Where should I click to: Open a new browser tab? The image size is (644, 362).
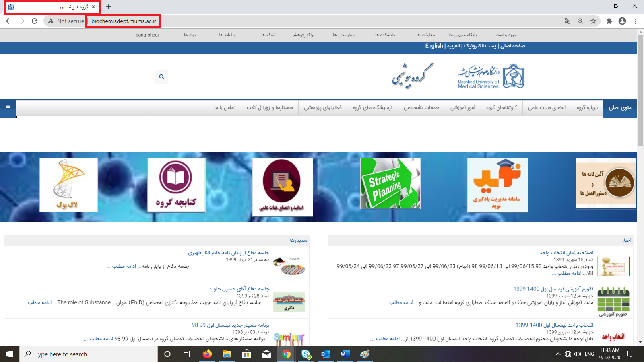pos(109,7)
